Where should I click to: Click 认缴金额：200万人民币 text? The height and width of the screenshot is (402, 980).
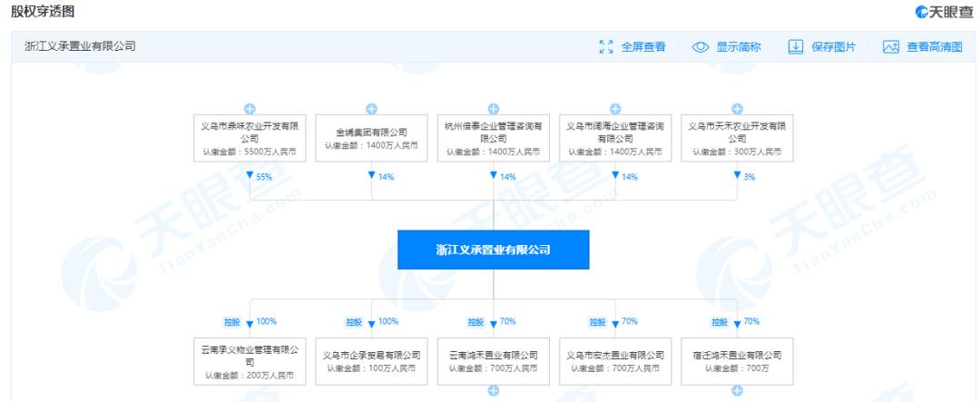(x=250, y=377)
